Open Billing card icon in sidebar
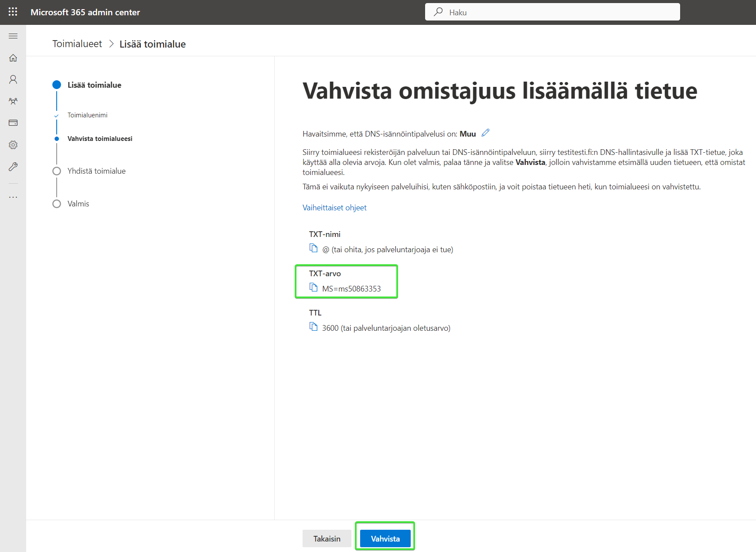This screenshot has height=552, width=756. [x=13, y=123]
